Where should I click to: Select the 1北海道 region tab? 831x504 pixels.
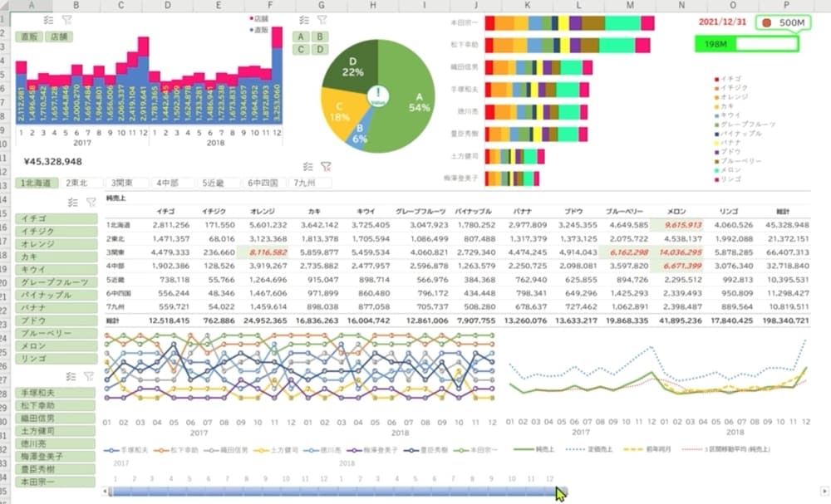36,183
